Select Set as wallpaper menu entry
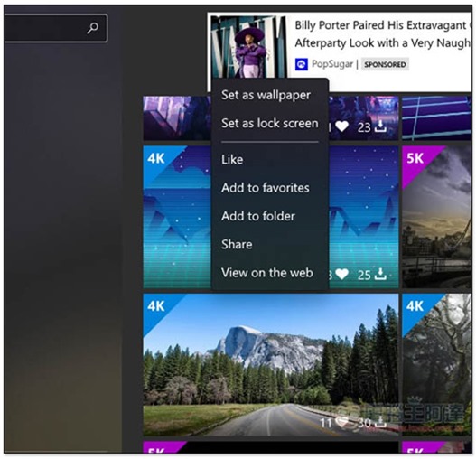The height and width of the screenshot is (459, 476). (x=266, y=95)
